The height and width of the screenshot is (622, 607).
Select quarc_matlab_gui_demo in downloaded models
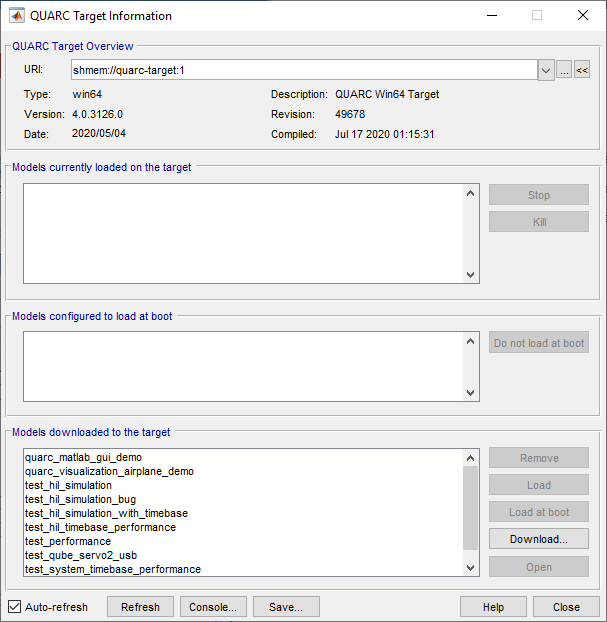(83, 457)
